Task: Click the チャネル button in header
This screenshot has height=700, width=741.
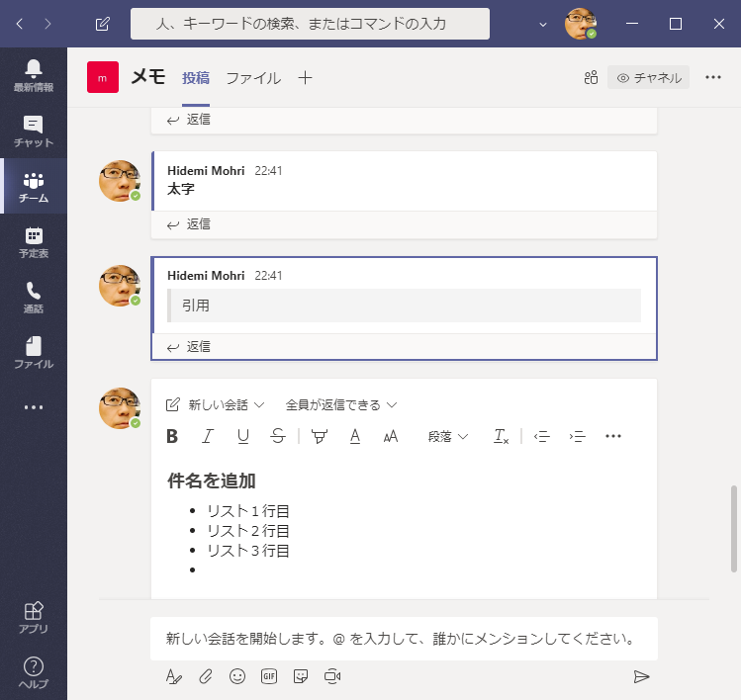Action: click(x=649, y=78)
